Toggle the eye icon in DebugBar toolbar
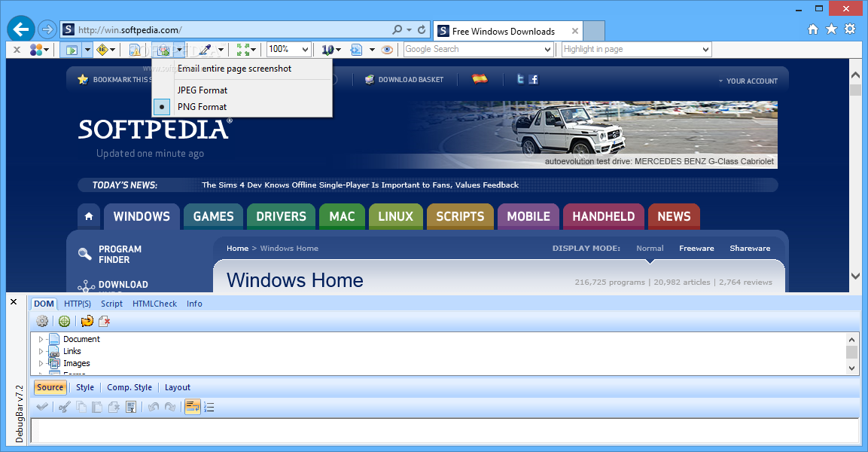This screenshot has width=868, height=452. [388, 50]
